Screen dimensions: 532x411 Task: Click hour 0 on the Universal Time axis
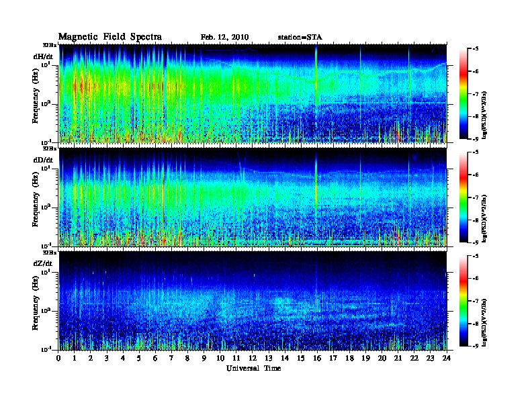click(58, 359)
